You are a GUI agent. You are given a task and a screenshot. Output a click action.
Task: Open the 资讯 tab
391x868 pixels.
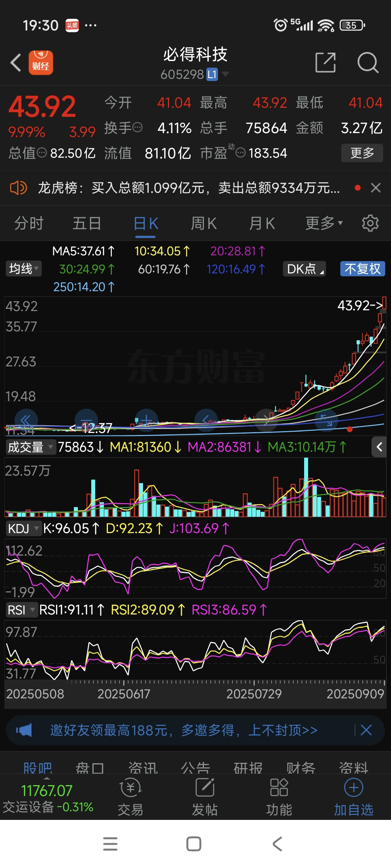tap(143, 767)
